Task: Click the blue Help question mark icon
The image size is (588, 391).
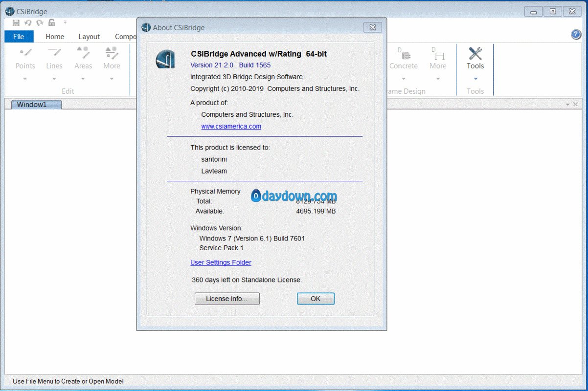Action: tap(576, 34)
